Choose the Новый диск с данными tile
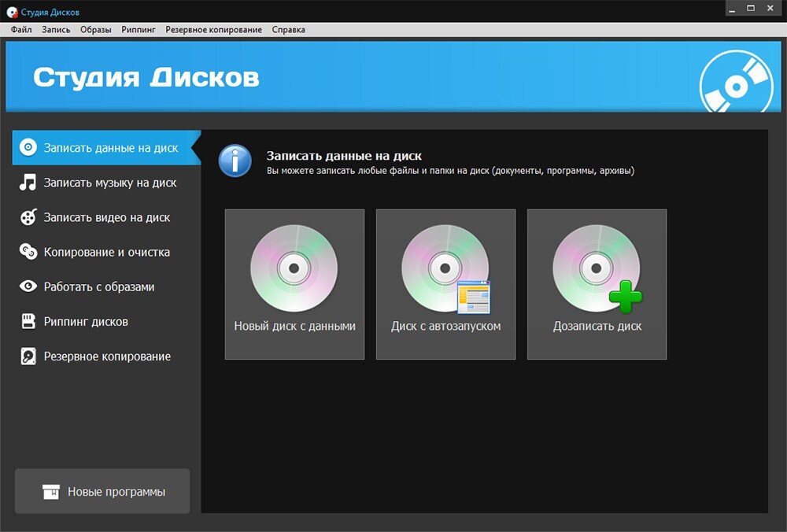The width and height of the screenshot is (787, 532). click(x=294, y=284)
